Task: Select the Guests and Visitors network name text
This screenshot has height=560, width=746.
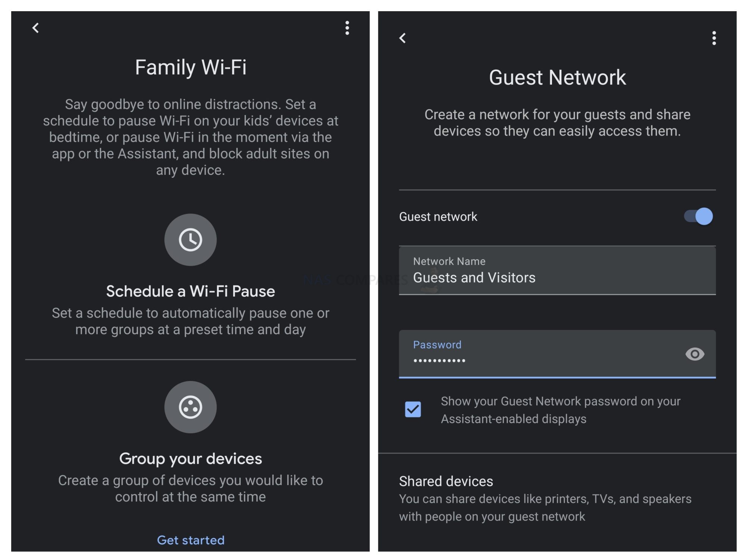Action: [x=474, y=277]
